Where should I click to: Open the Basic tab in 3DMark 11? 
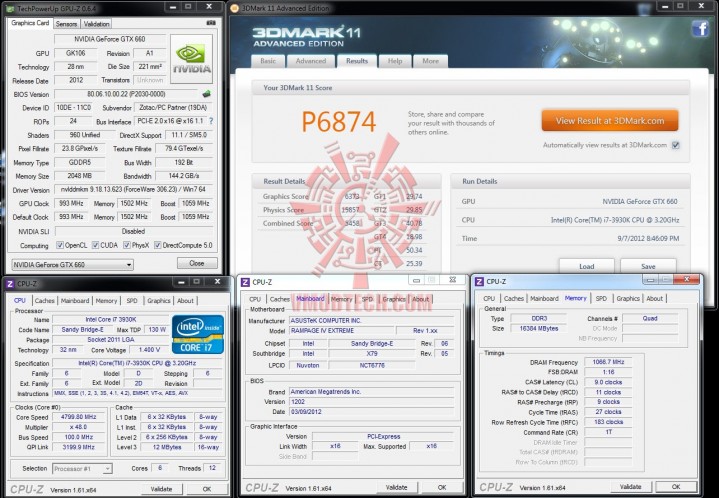tap(268, 61)
